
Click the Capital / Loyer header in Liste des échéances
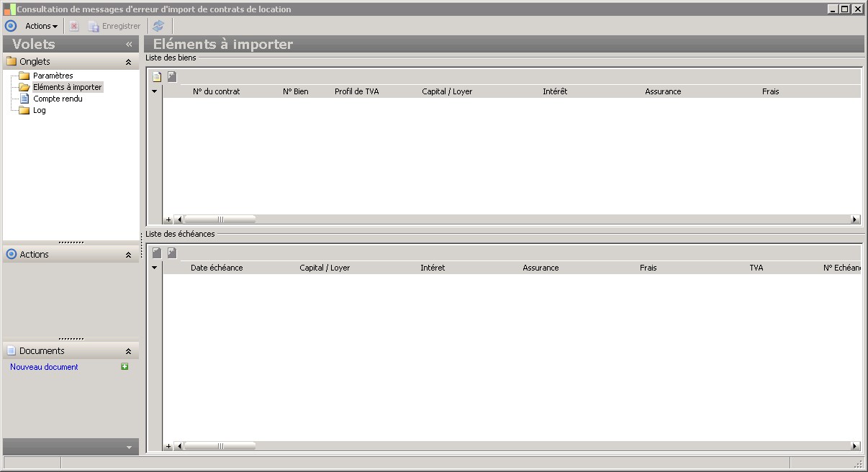tap(325, 268)
